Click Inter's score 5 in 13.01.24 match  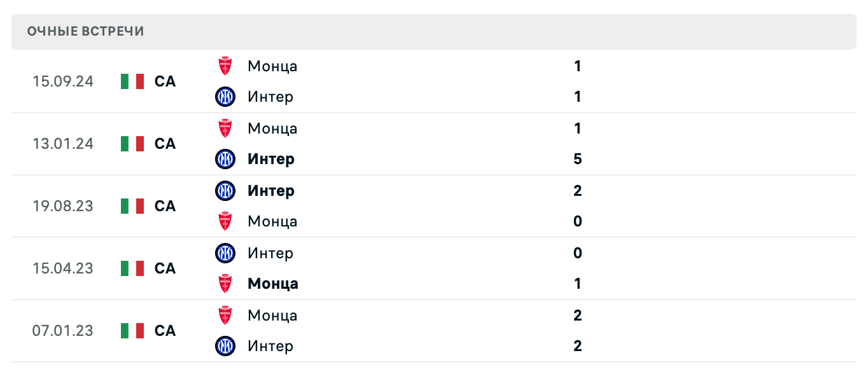click(x=578, y=159)
